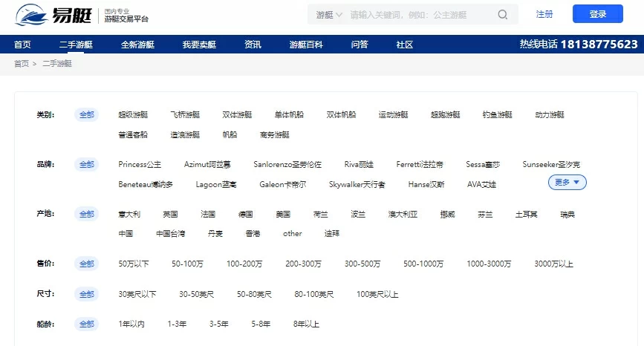Filter by Ferretti brand

click(x=420, y=164)
